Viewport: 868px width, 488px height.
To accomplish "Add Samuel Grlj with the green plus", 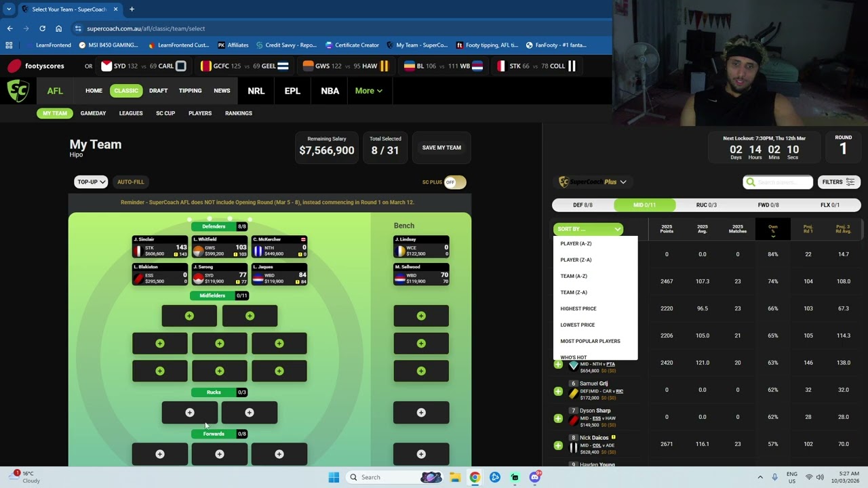I will pos(558,391).
